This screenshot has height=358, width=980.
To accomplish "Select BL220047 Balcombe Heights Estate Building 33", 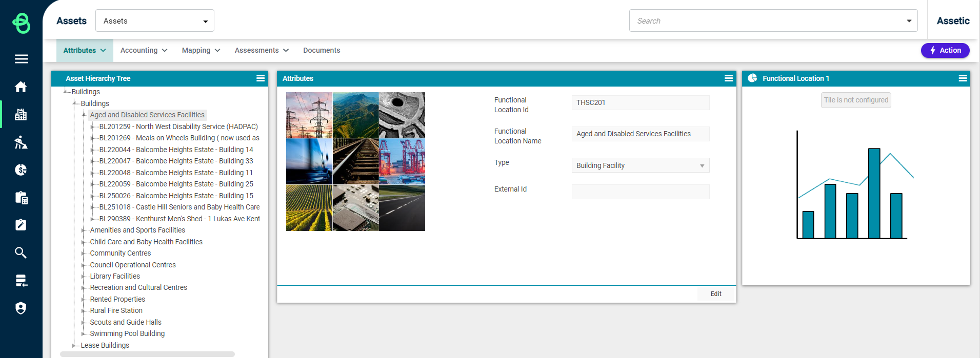I will tap(176, 161).
